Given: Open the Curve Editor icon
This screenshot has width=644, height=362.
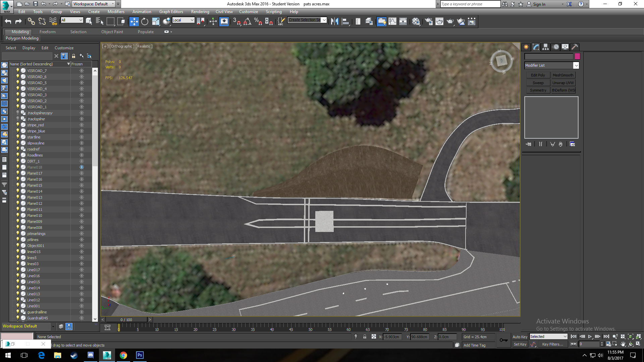Looking at the screenshot, I should click(x=392, y=21).
